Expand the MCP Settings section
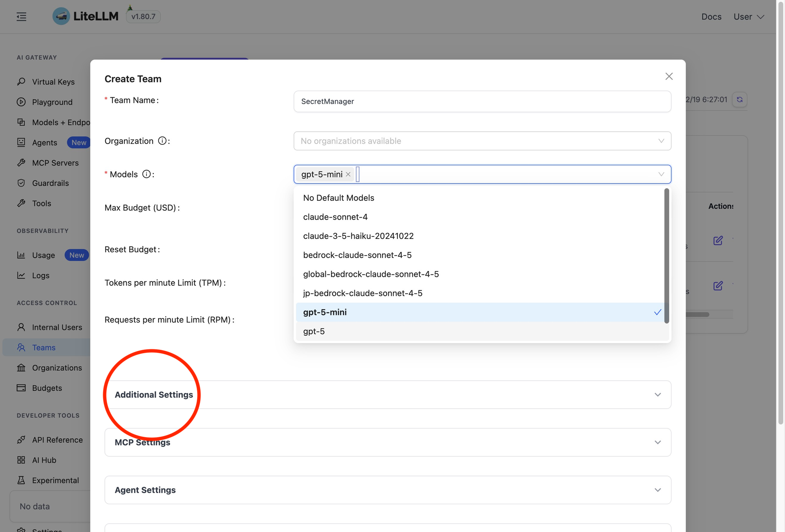Image resolution: width=785 pixels, height=532 pixels. click(x=388, y=442)
